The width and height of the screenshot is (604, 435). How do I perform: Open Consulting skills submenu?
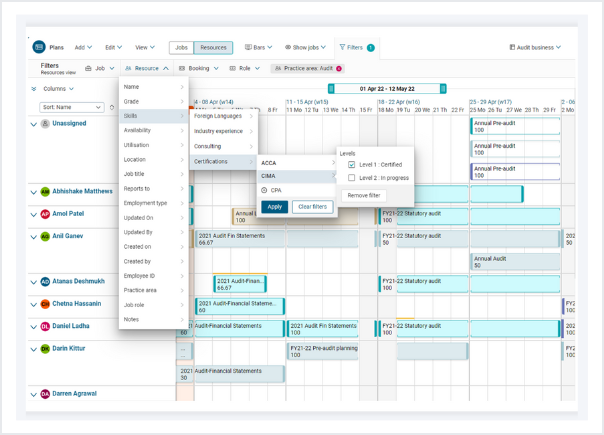223,146
